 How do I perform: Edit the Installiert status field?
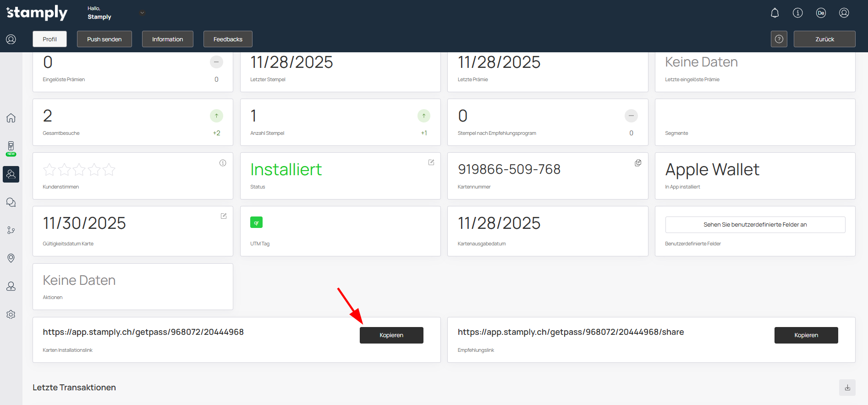pyautogui.click(x=431, y=162)
